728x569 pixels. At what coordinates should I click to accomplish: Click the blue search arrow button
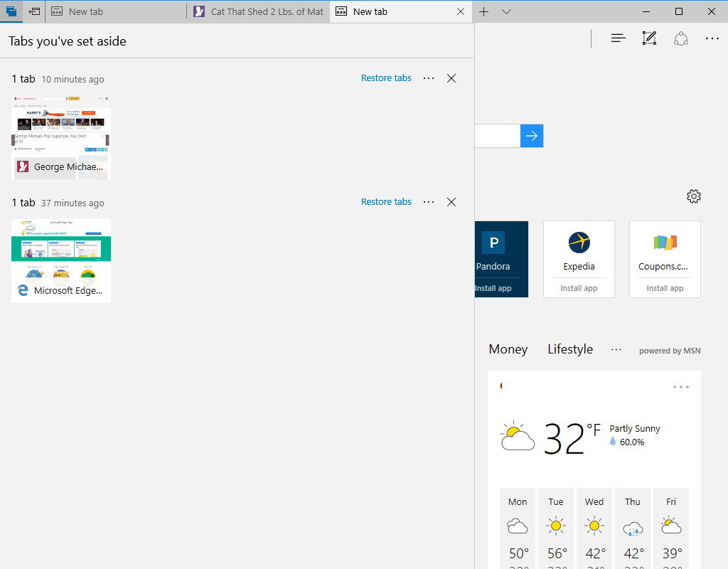coord(532,136)
